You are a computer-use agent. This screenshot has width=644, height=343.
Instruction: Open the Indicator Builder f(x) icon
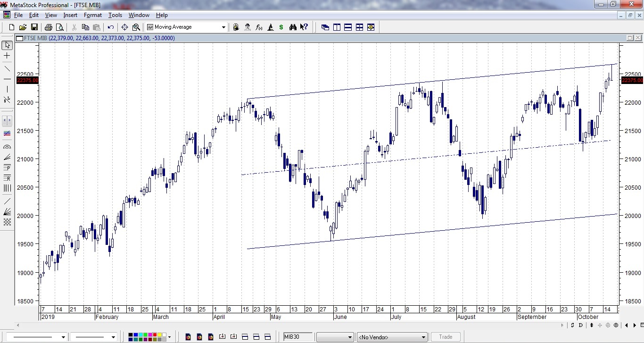tap(259, 27)
